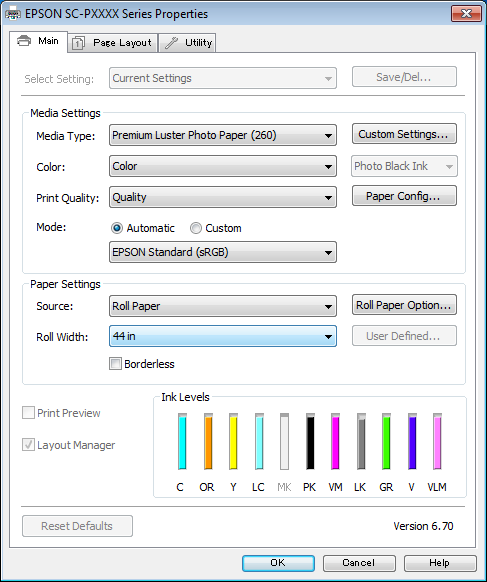
Task: Click the Green (GR) ink level bar
Action: pyautogui.click(x=386, y=441)
